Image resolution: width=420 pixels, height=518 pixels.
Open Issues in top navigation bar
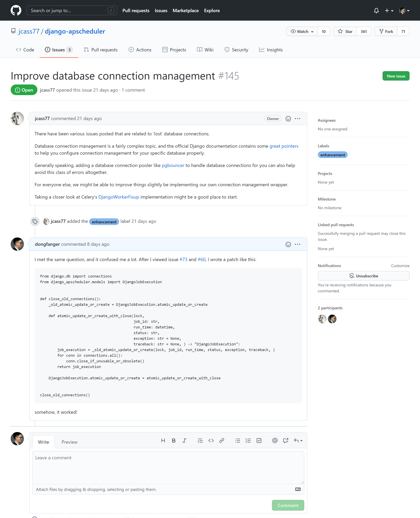tap(161, 11)
